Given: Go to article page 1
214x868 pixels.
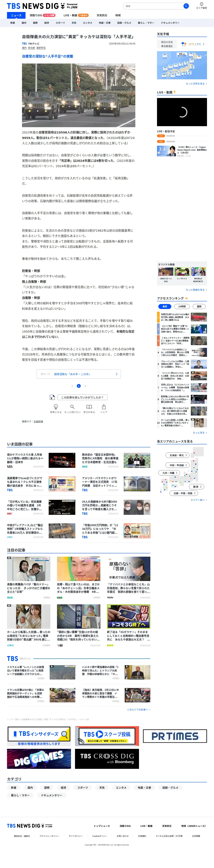Looking at the screenshot, I should tap(72, 386).
